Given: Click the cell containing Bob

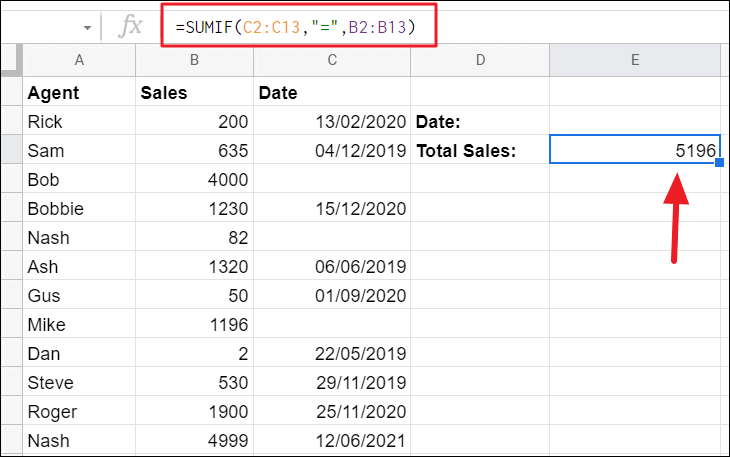Looking at the screenshot, I should 79,180.
